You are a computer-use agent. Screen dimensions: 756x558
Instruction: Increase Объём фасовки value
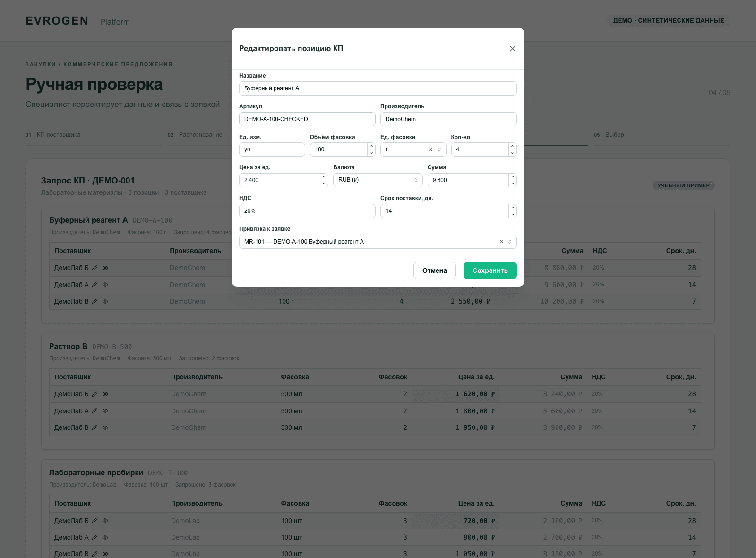click(371, 146)
